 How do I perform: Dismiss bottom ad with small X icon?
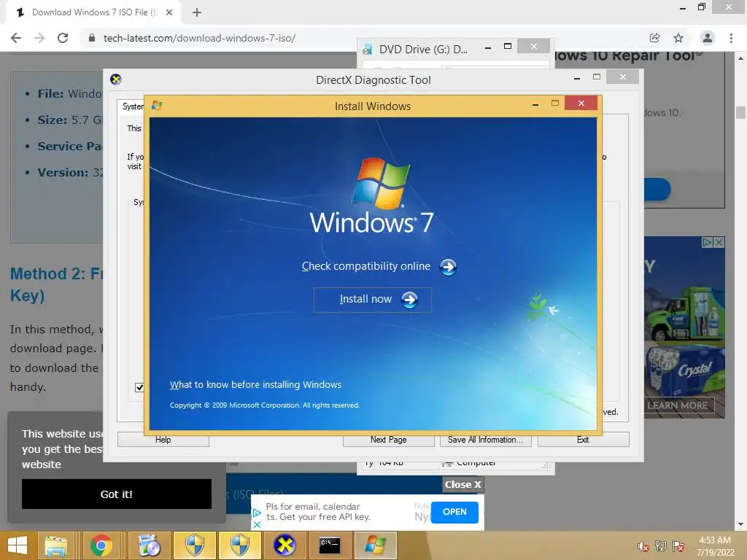(256, 524)
